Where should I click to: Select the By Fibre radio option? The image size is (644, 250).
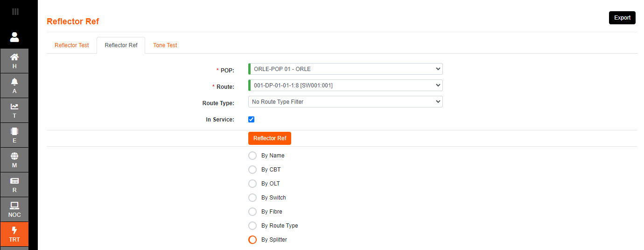(x=252, y=212)
